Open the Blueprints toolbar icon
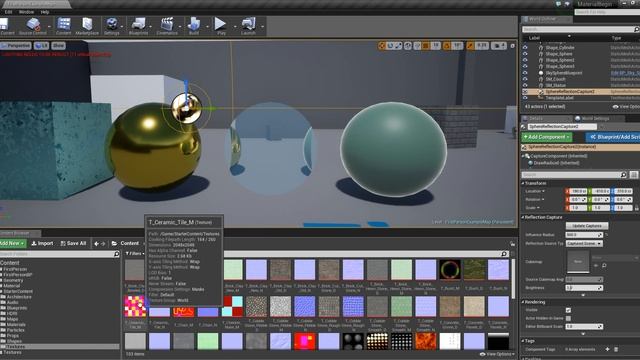640x360 pixels. point(138,24)
